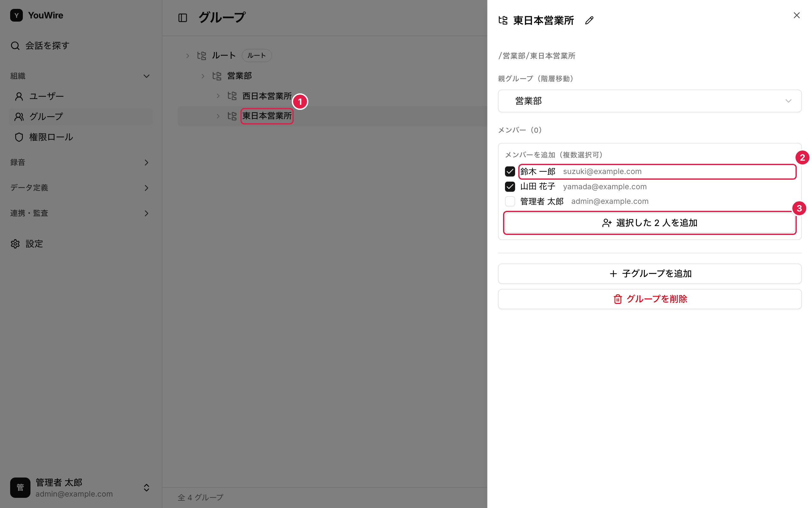The height and width of the screenshot is (508, 812).
Task: Expand the 録音 section
Action: click(146, 163)
